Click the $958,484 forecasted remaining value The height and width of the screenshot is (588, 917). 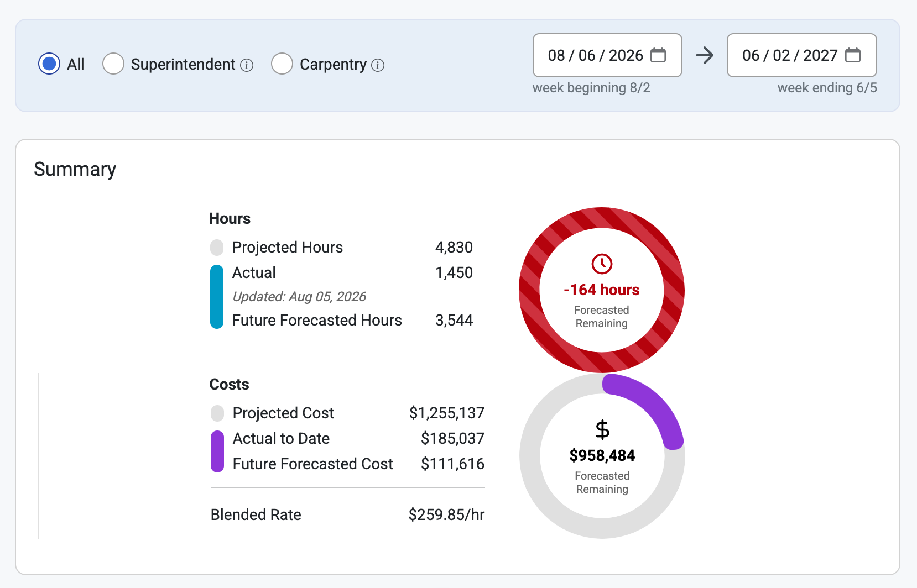(x=602, y=456)
